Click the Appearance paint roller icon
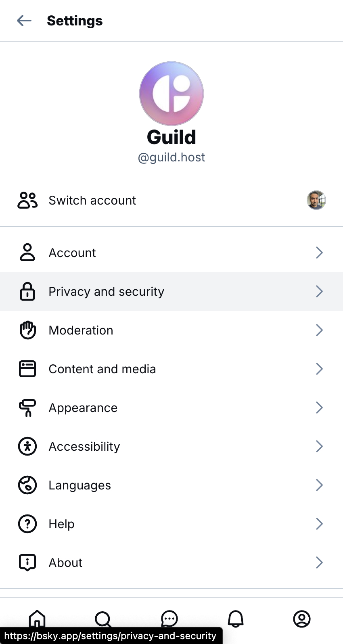 [x=27, y=408]
